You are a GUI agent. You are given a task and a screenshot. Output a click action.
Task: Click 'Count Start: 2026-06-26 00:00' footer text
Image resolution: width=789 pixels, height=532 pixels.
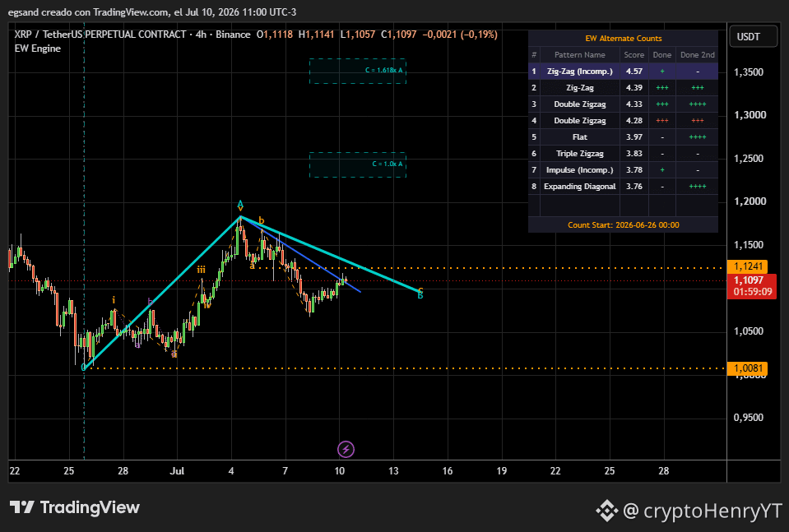pyautogui.click(x=624, y=224)
